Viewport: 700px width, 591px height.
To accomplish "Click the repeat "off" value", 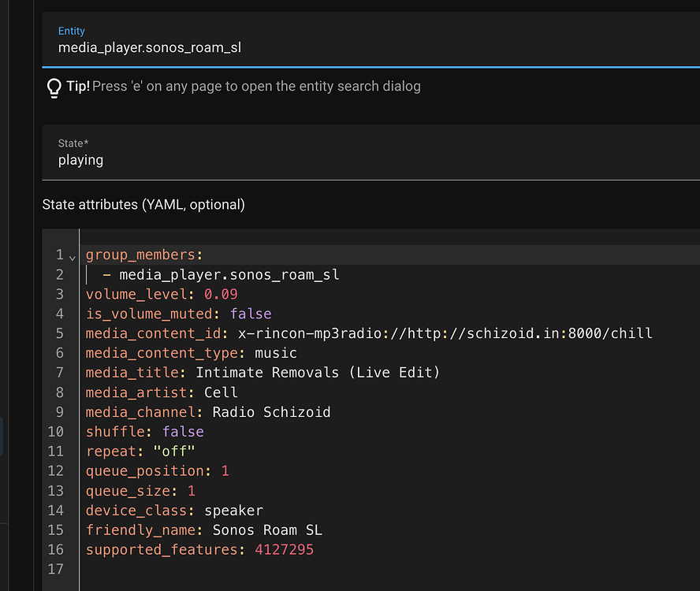I will pos(174,452).
